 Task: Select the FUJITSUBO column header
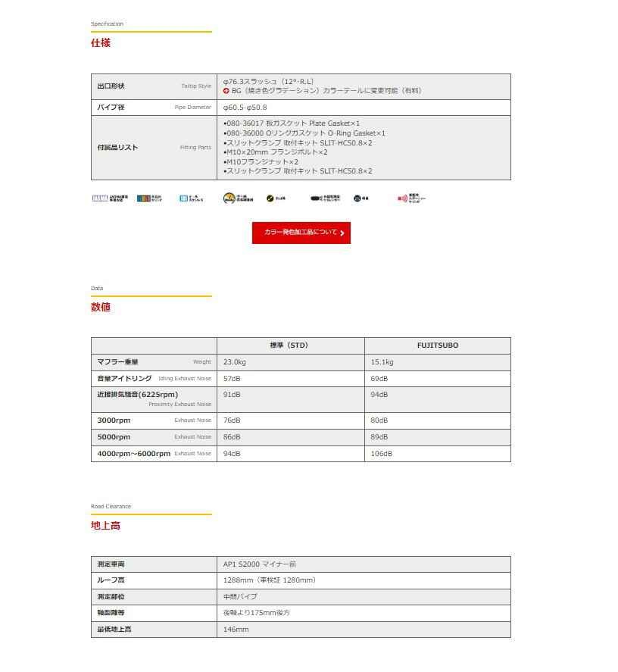point(437,345)
